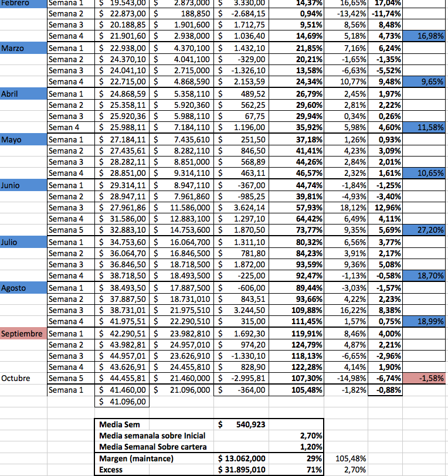Select the Septiembre month cell
Screen dimensions: 448x476
tap(23, 334)
